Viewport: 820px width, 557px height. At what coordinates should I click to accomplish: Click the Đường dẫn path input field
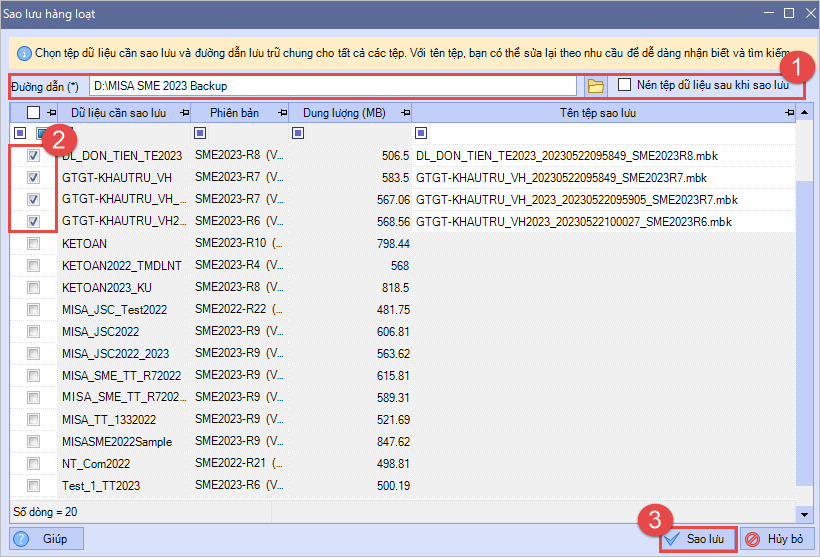pyautogui.click(x=332, y=86)
